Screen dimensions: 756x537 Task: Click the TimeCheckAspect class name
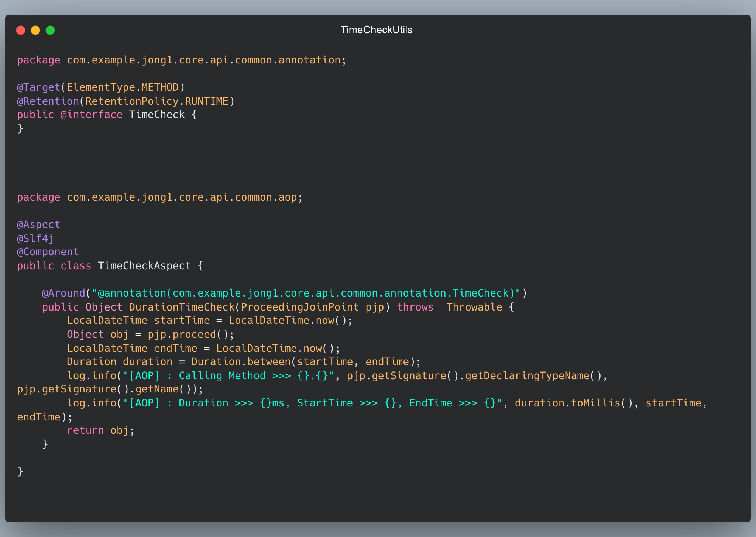click(x=144, y=266)
